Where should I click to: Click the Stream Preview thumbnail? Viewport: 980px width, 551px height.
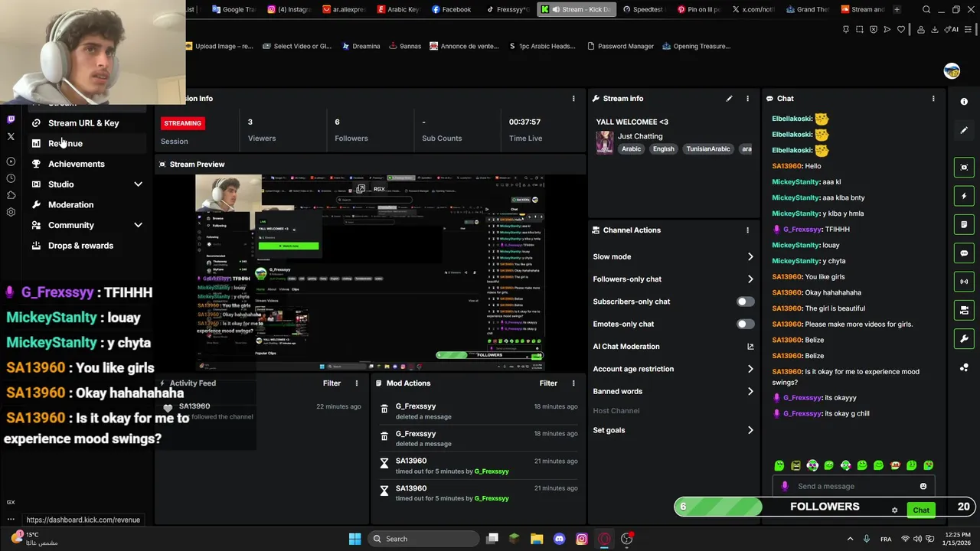[x=370, y=272]
